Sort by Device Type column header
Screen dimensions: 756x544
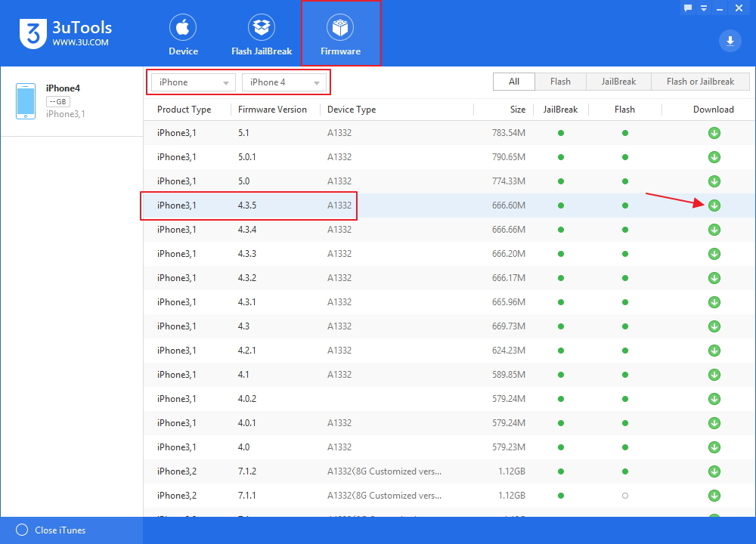[352, 110]
